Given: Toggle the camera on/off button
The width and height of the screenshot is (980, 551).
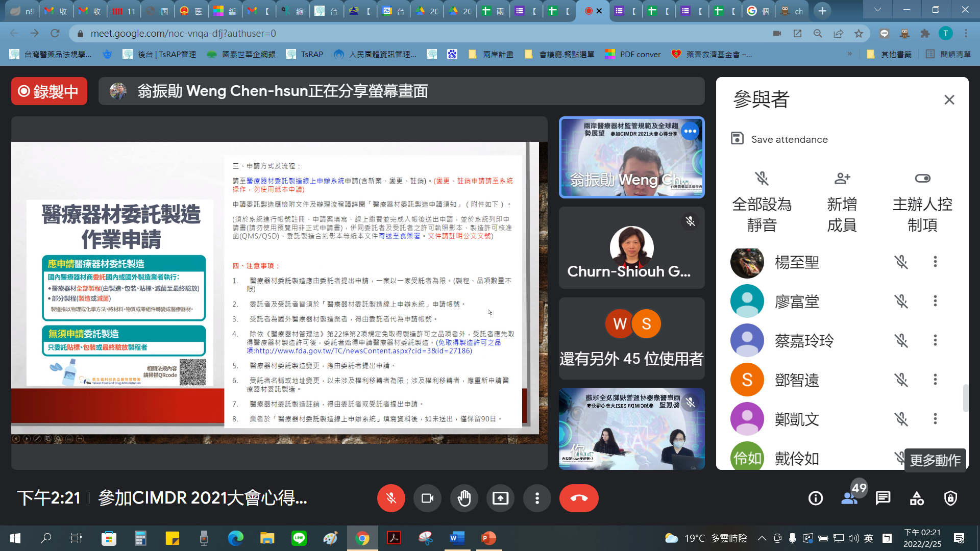Looking at the screenshot, I should pyautogui.click(x=427, y=498).
